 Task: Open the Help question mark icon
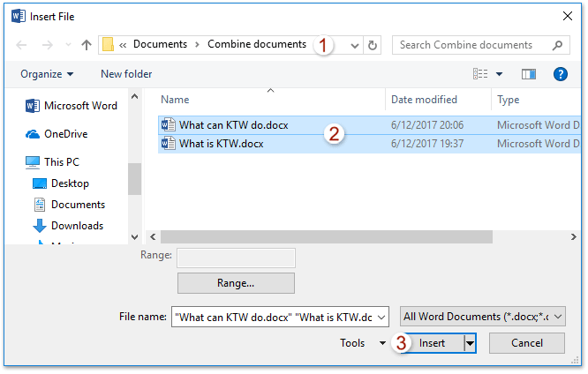pos(560,74)
